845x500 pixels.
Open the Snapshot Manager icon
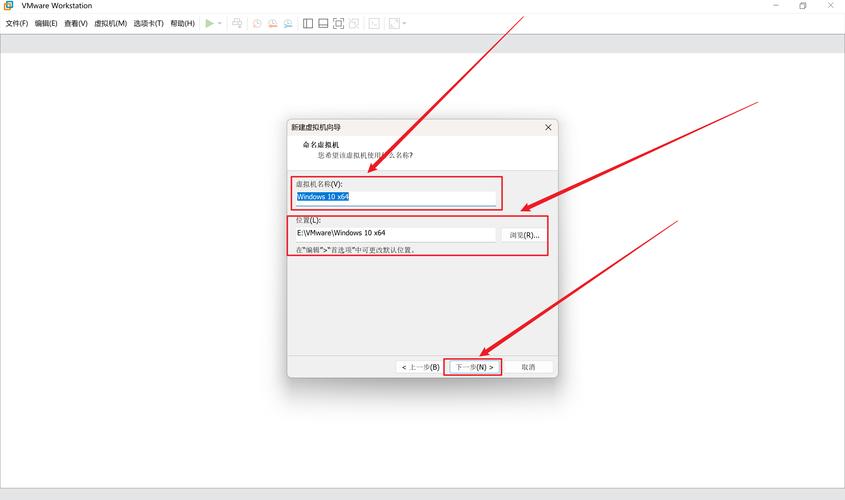point(288,23)
